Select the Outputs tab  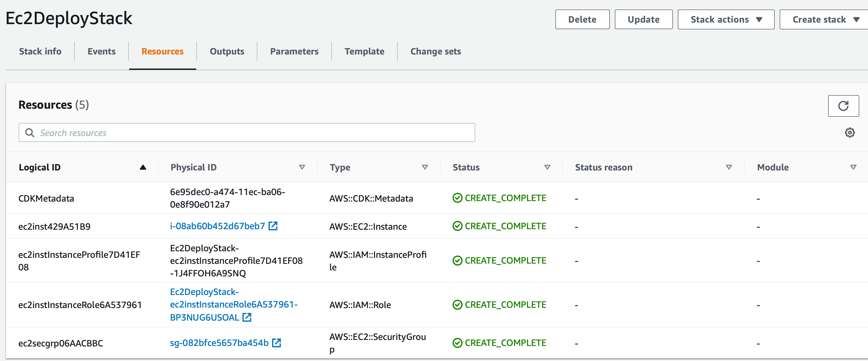(227, 51)
